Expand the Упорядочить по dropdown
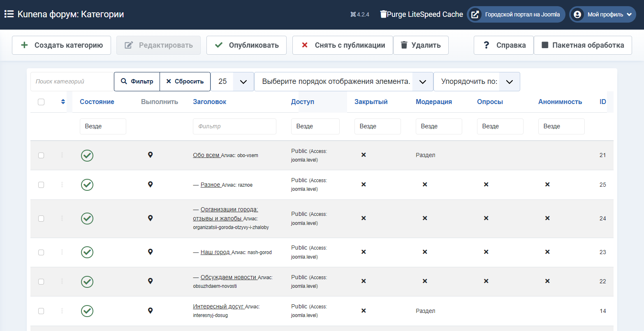644x331 pixels. (x=477, y=81)
